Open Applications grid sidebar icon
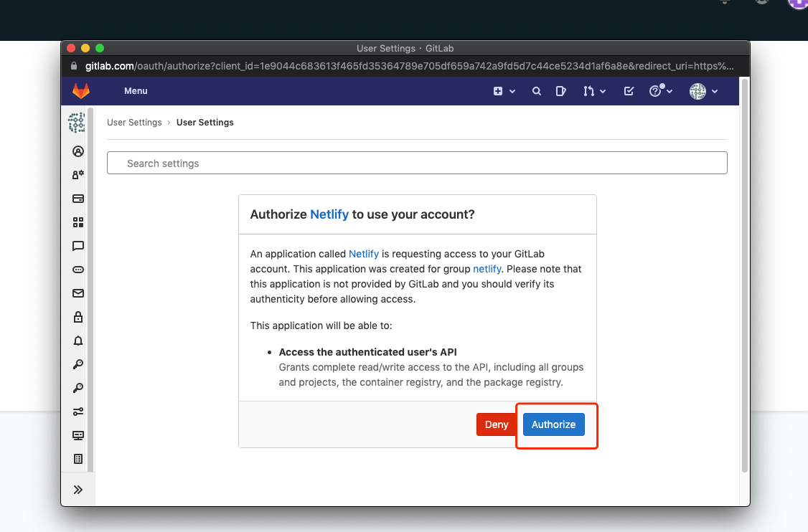This screenshot has width=808, height=532. [x=77, y=222]
